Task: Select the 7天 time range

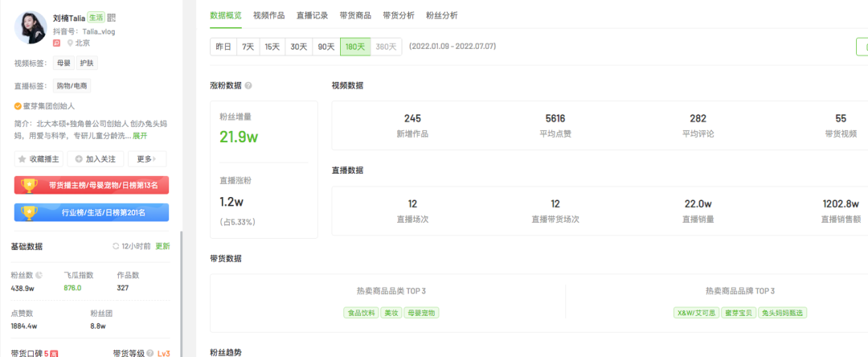Action: (x=248, y=47)
